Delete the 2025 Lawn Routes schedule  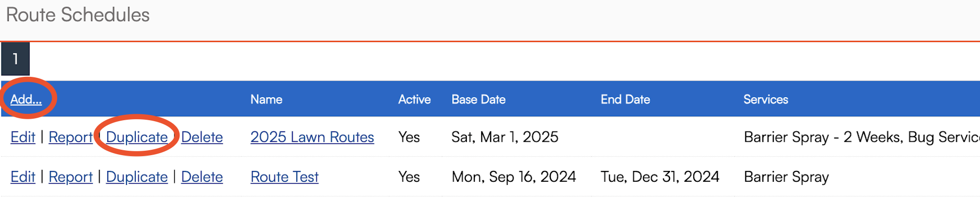coord(202,137)
